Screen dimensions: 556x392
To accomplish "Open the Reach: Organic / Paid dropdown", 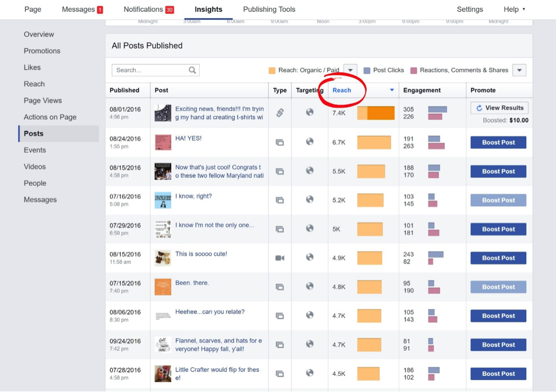I will 350,70.
